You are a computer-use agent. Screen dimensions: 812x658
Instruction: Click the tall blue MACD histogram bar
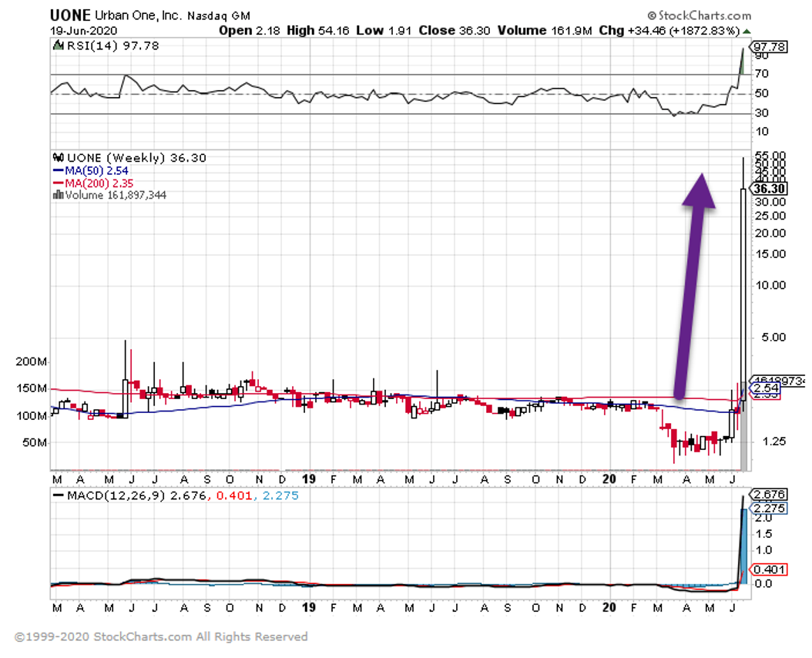coord(743,546)
